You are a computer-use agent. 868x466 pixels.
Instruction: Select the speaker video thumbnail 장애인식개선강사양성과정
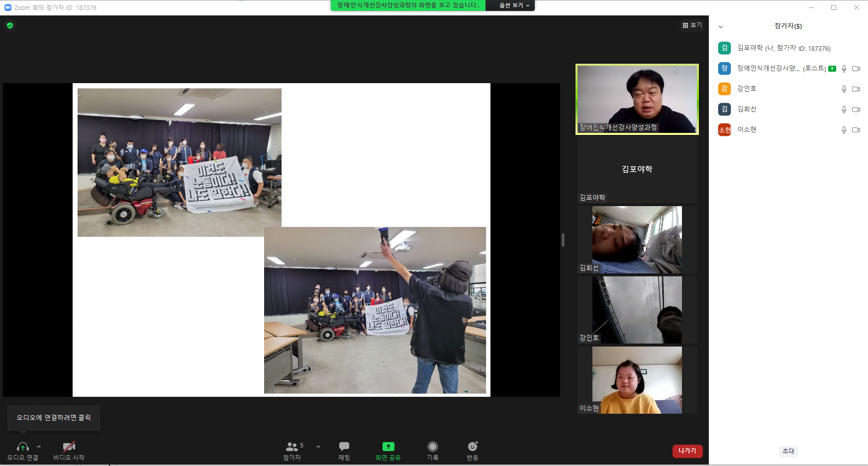(637, 99)
